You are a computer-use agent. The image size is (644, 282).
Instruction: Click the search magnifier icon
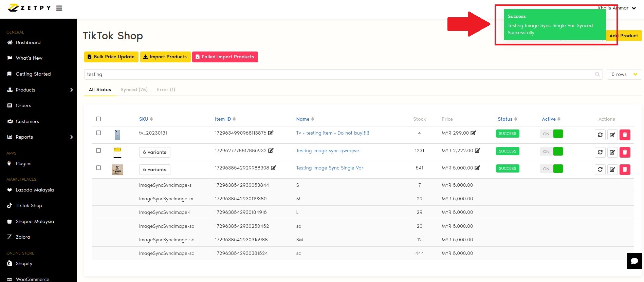(597, 74)
